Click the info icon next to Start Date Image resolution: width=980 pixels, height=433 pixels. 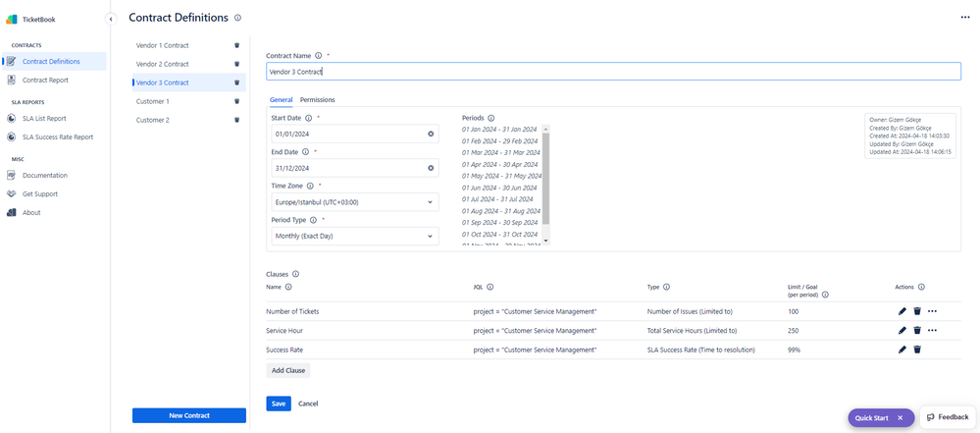point(309,118)
